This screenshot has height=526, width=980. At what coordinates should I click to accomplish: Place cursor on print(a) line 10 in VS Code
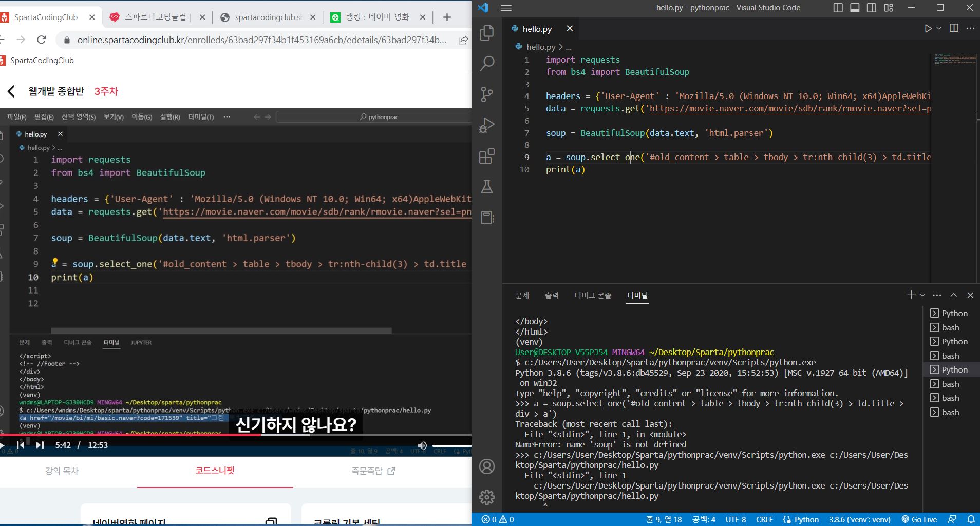[566, 169]
